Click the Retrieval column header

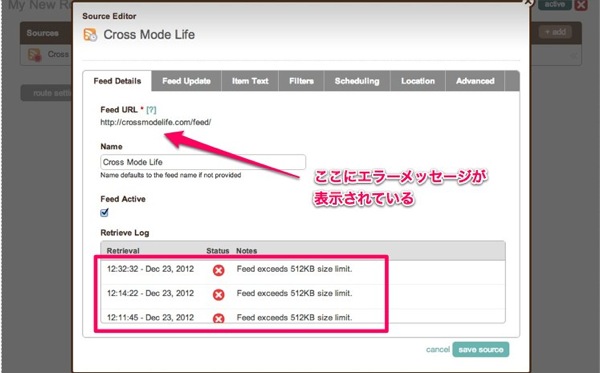(x=123, y=251)
